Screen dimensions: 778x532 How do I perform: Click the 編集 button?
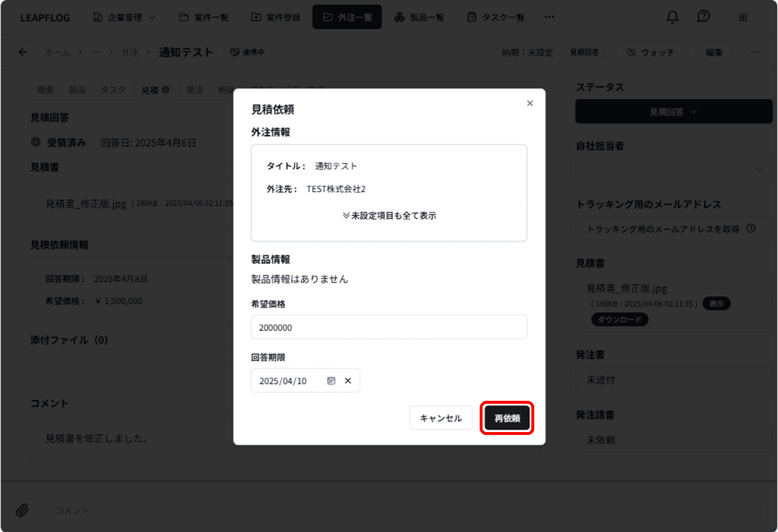[714, 52]
